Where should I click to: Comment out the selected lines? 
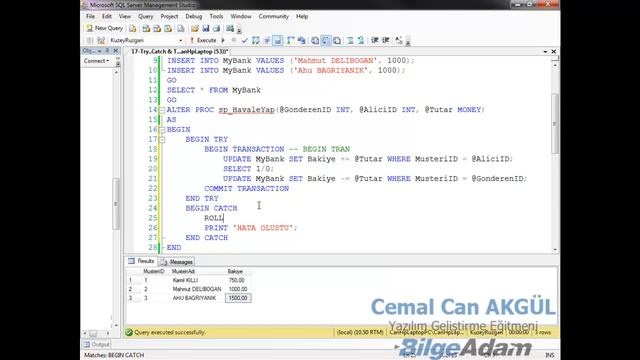(350, 40)
